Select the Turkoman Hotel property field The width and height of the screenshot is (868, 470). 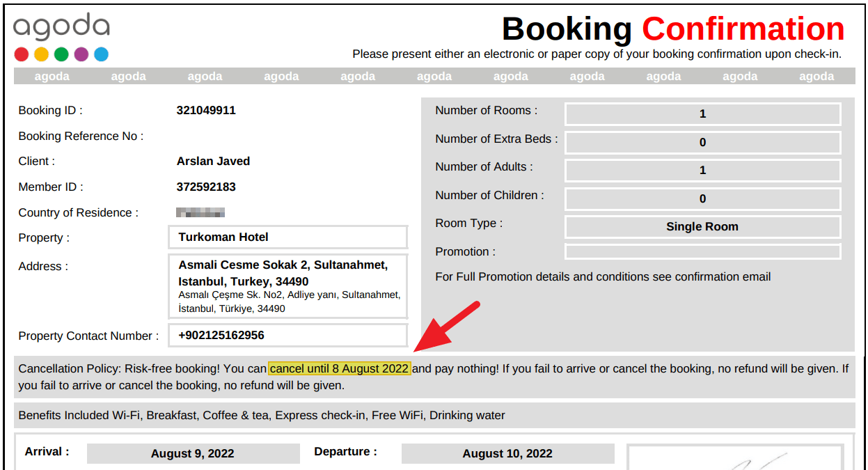coord(287,237)
